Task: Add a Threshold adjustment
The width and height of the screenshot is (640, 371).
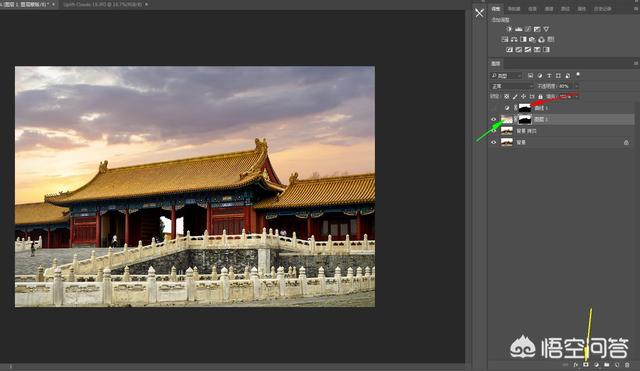Action: pos(528,49)
